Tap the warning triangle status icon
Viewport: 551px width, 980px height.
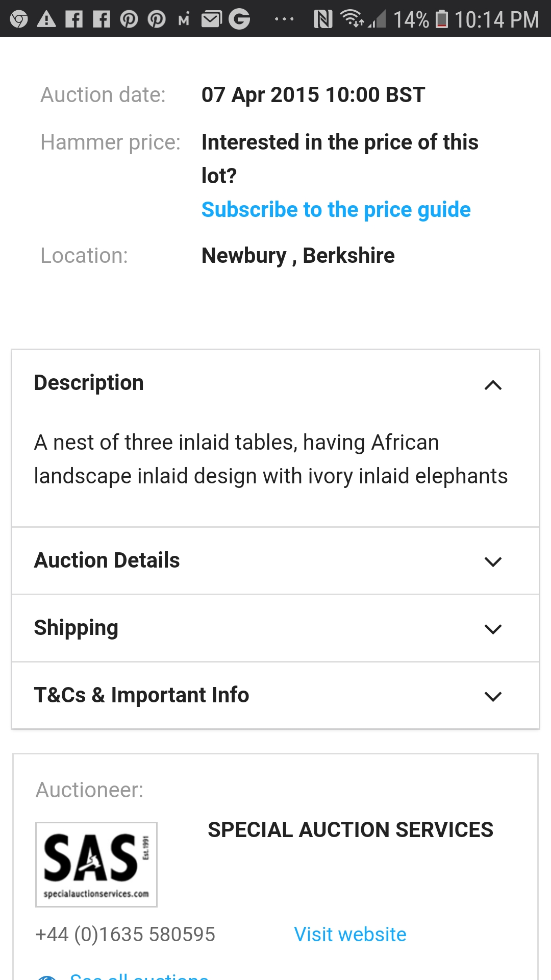[x=46, y=19]
